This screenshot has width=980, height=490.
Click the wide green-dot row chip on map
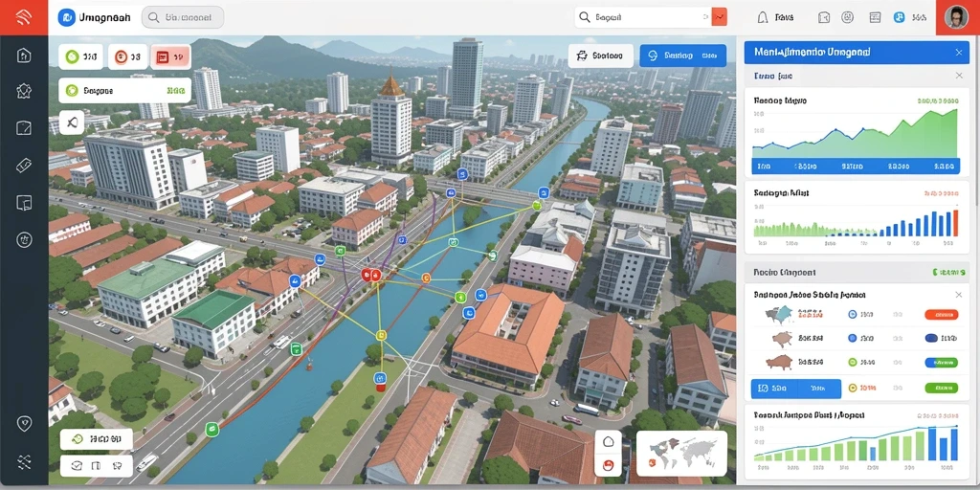point(125,91)
